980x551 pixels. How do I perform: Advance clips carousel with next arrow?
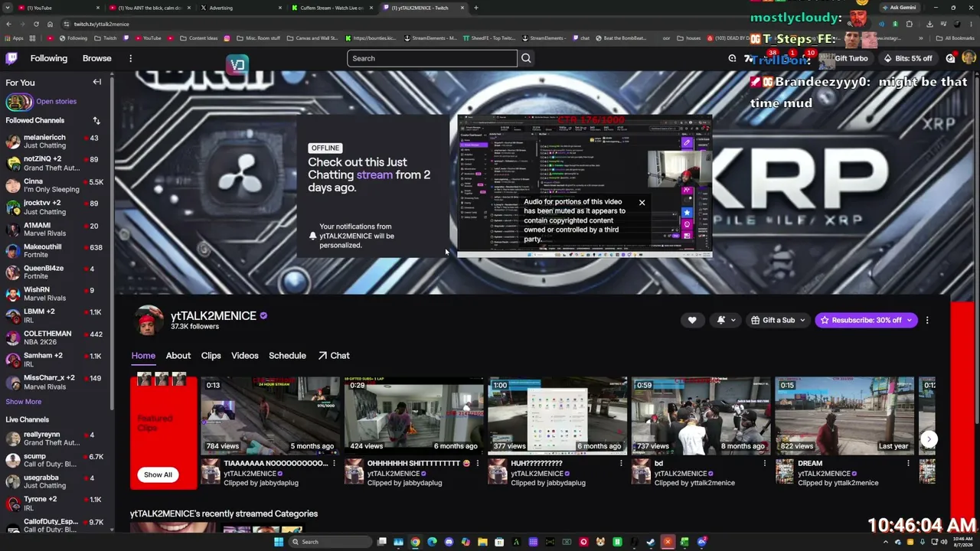929,439
